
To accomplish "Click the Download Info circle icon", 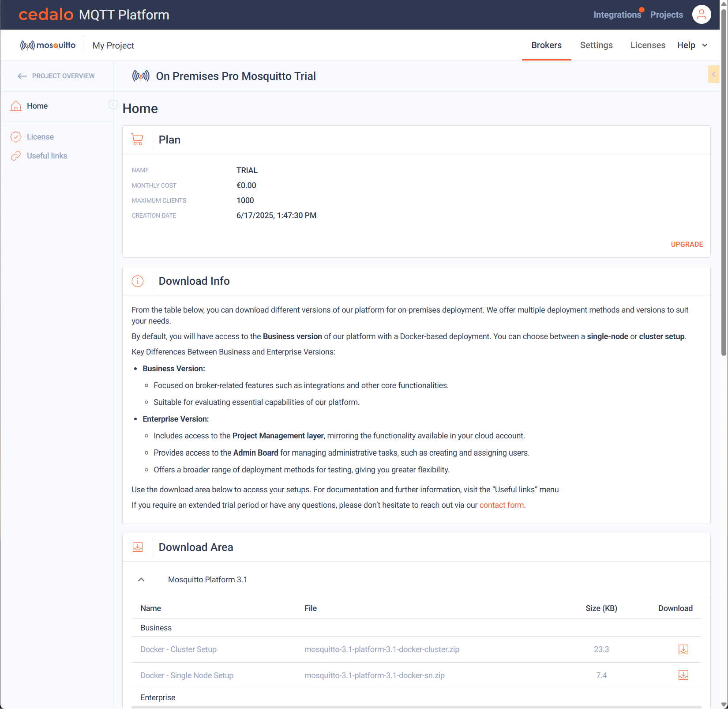I will 138,281.
